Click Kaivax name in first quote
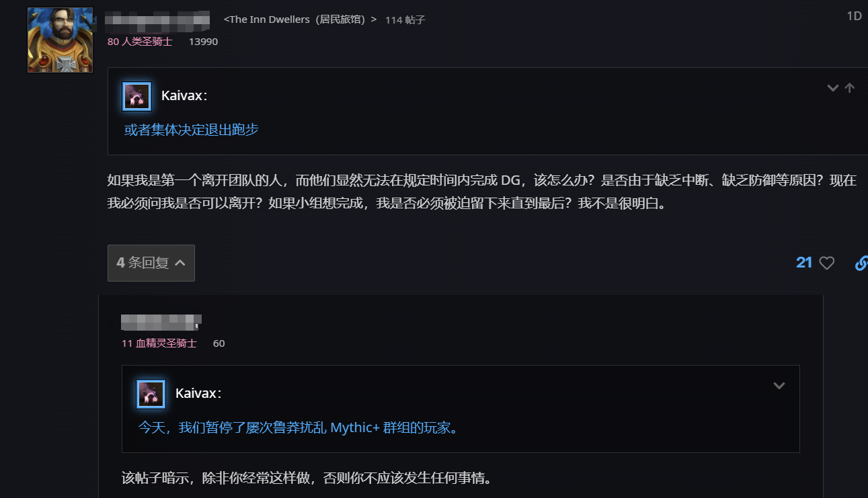Screen dimensions: 868x498 [184, 96]
